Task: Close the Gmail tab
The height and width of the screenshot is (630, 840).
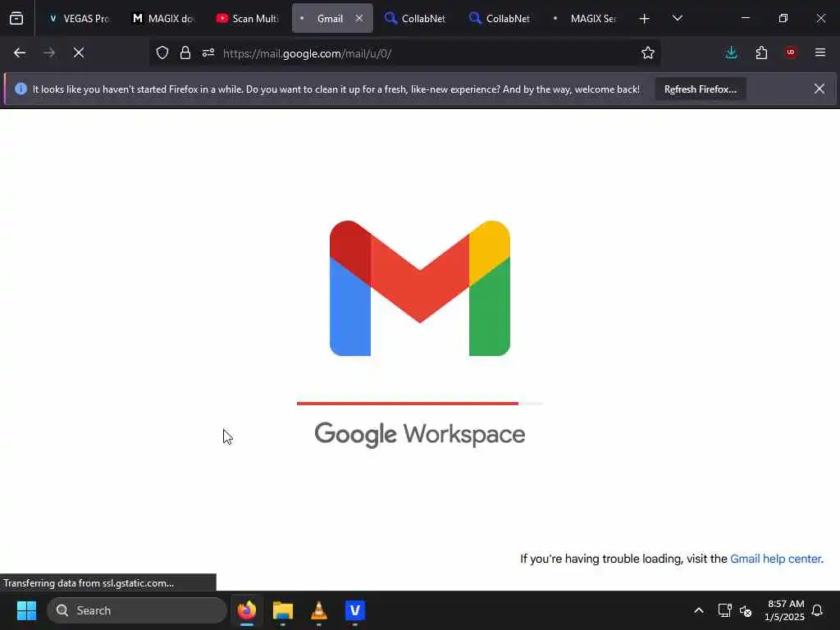Action: click(x=359, y=18)
